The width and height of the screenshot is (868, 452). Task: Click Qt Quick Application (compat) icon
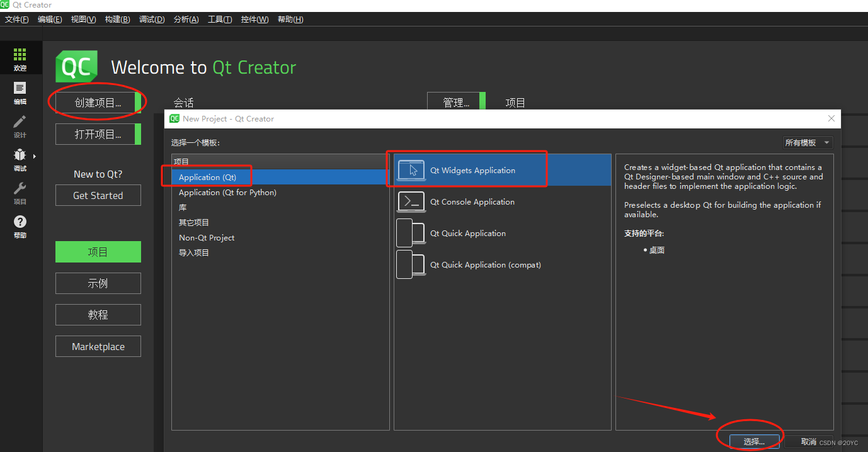(411, 265)
